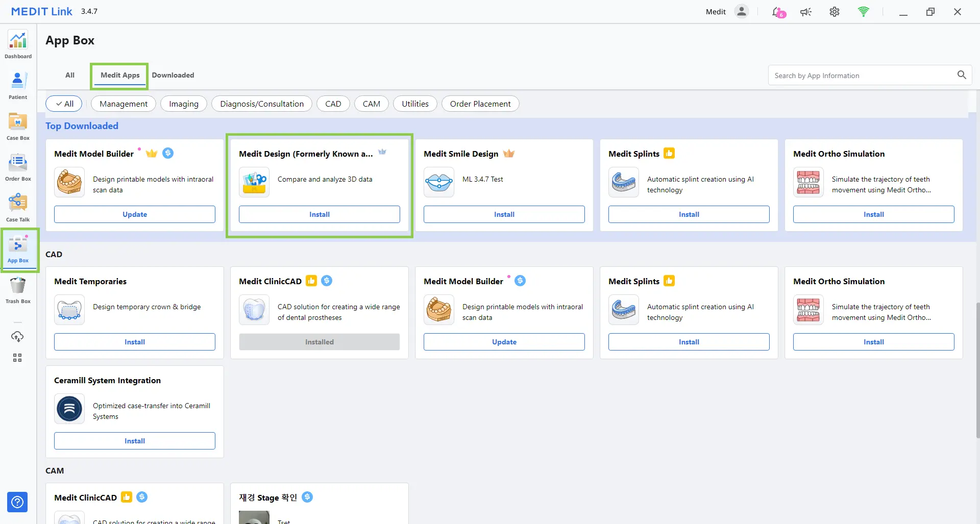This screenshot has width=980, height=524.
Task: Click the green Wi-Fi connection status icon
Action: point(864,12)
